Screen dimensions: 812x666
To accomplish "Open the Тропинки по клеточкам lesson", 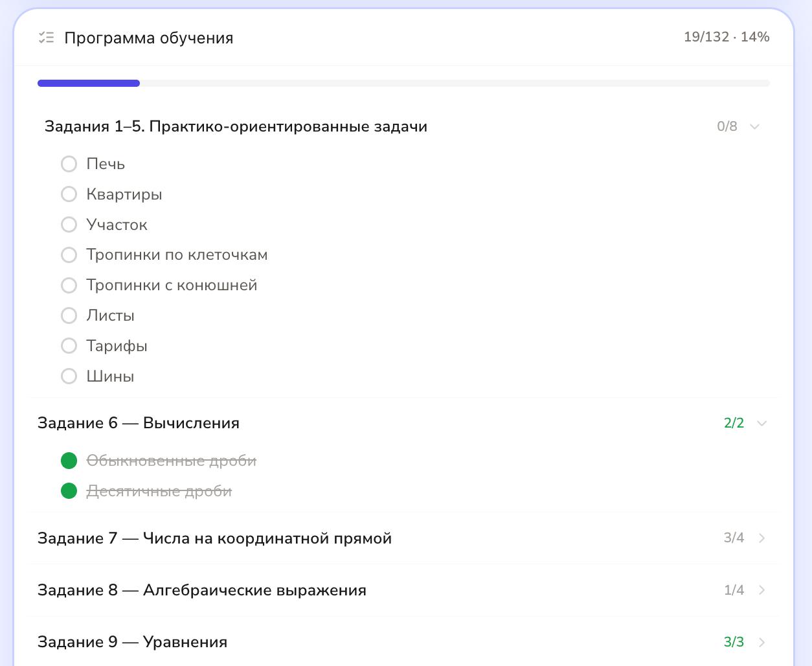I will (177, 255).
